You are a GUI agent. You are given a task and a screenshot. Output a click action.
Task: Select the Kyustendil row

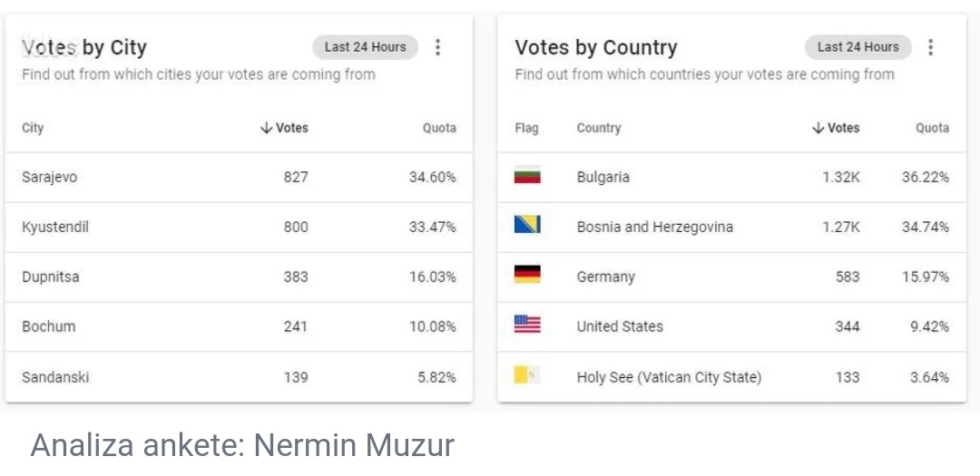pos(239,228)
